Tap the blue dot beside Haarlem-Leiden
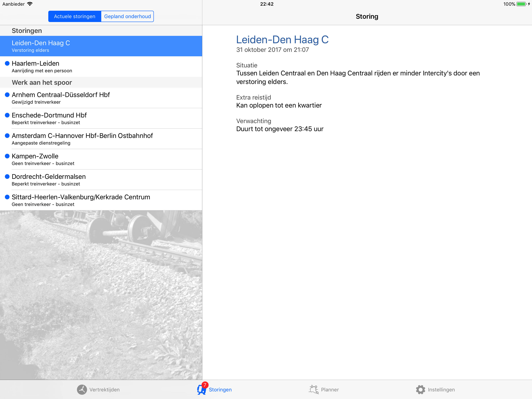Viewport: 532px width, 399px height. point(7,63)
